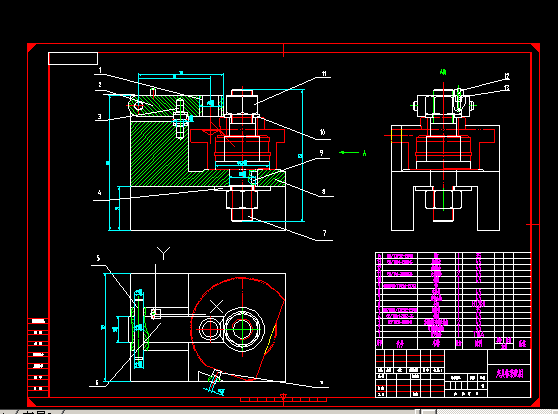This screenshot has width=558, height=414.
Task: Click the green view direction arrow A
Action: (349, 153)
